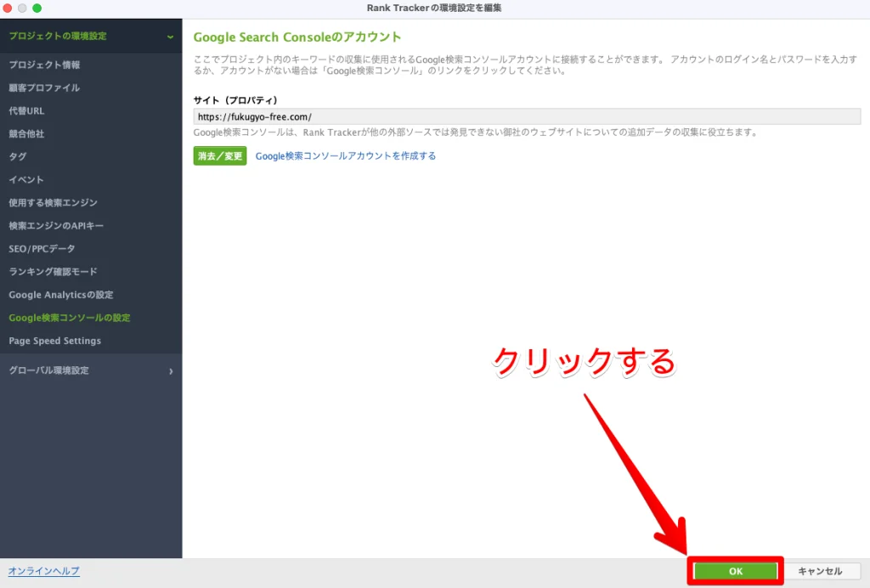Maximize the settings window
This screenshot has width=870, height=588.
point(37,8)
